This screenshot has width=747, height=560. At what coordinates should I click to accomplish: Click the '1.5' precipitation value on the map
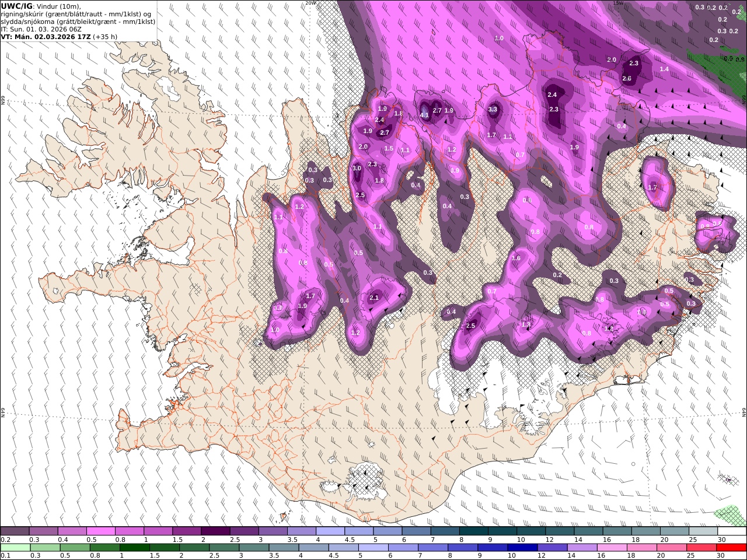click(389, 148)
